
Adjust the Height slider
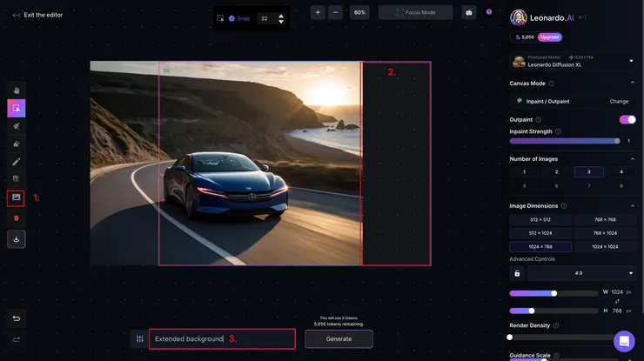click(x=553, y=311)
